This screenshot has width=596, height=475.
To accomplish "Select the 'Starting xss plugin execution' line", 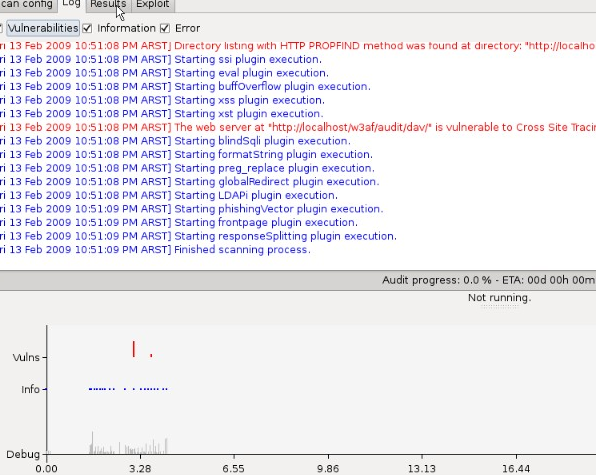I will 162,100.
